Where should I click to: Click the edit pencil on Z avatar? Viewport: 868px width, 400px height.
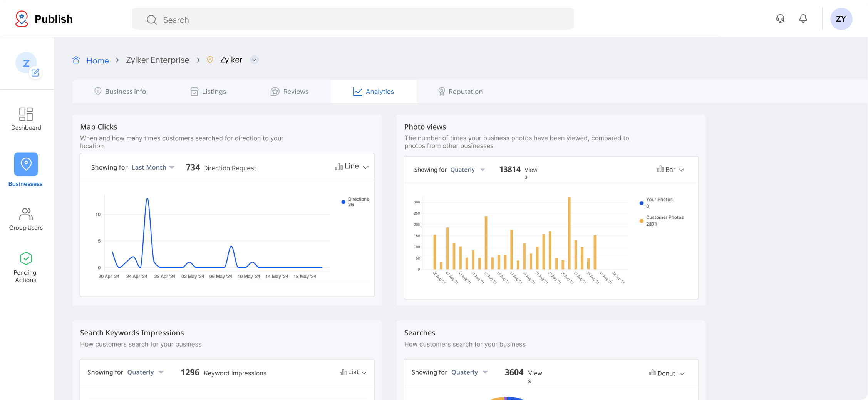point(35,73)
